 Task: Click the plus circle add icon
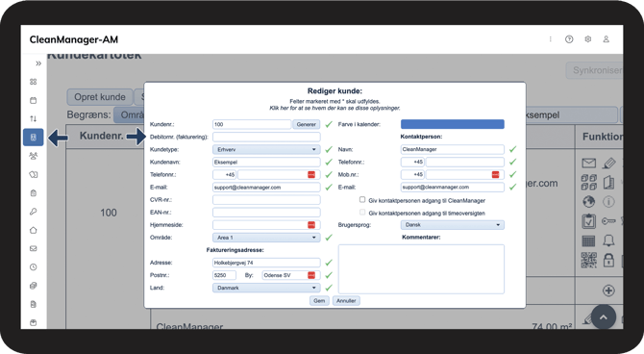(608, 291)
